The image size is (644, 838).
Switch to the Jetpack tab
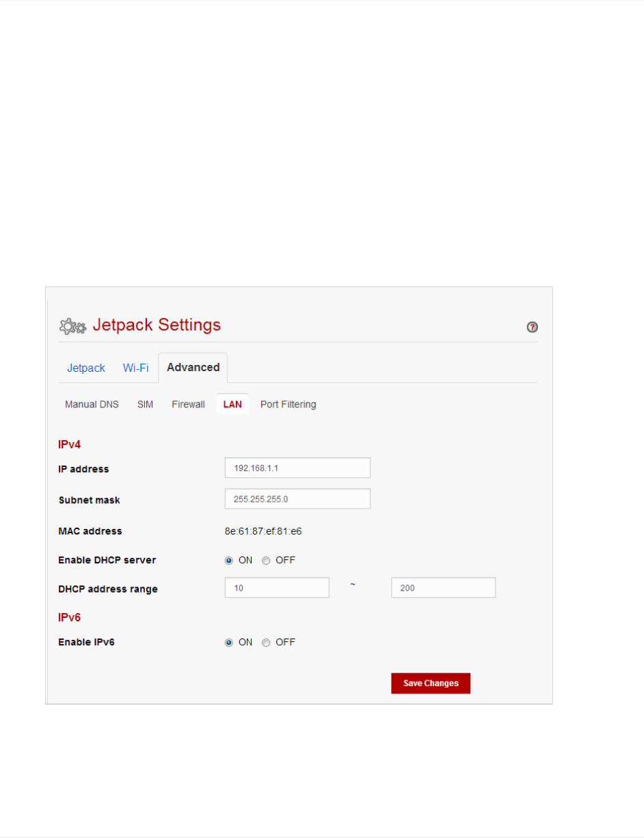[86, 368]
